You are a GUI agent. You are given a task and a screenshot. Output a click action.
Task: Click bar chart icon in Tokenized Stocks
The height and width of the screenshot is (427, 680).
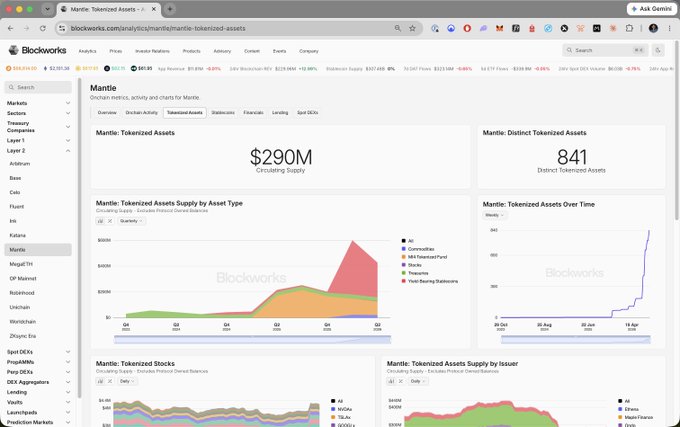coord(100,381)
